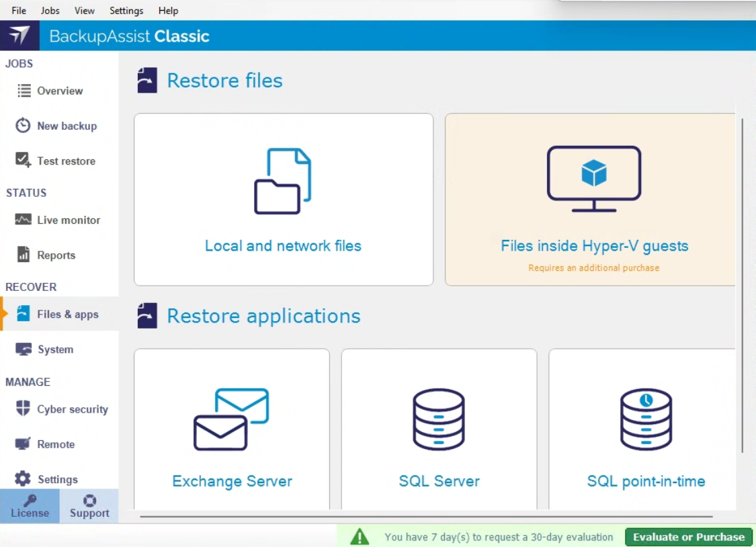Open the Remote monitor icon
756x547 pixels.
[x=24, y=444]
